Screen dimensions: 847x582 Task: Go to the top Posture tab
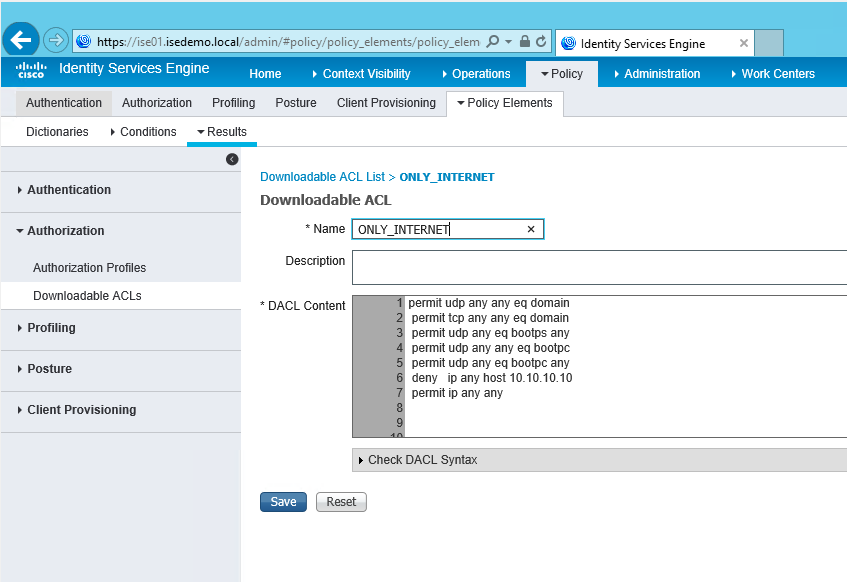[x=296, y=103]
